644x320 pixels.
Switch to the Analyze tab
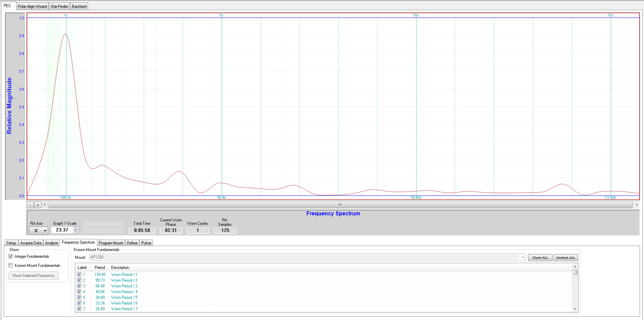point(52,243)
